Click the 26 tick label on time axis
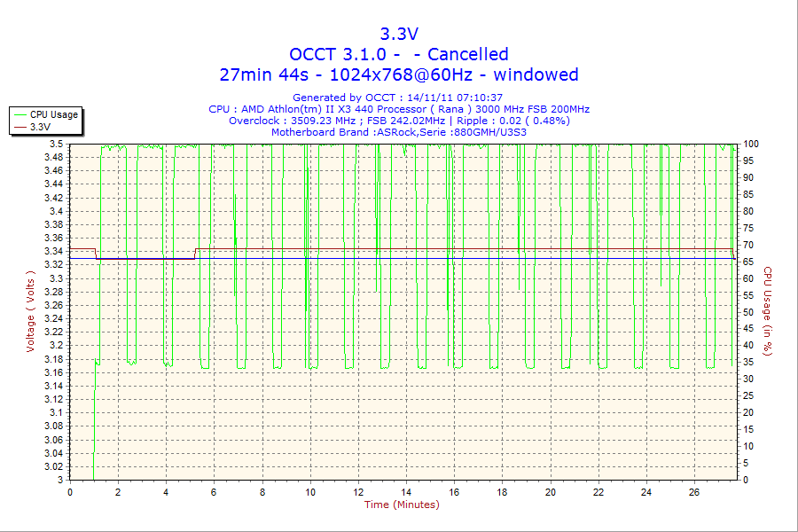Image resolution: width=798 pixels, height=532 pixels. (694, 492)
